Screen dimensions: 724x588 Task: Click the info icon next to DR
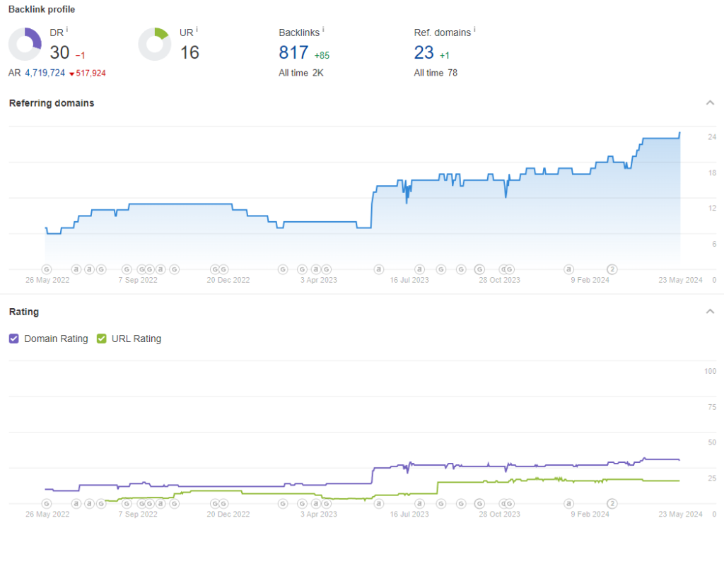(x=67, y=30)
